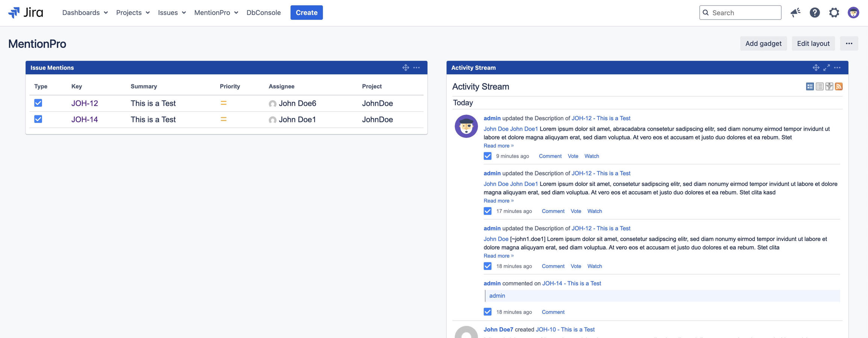The width and height of the screenshot is (868, 338).
Task: Open the Activity Stream RSS feed
Action: point(839,86)
